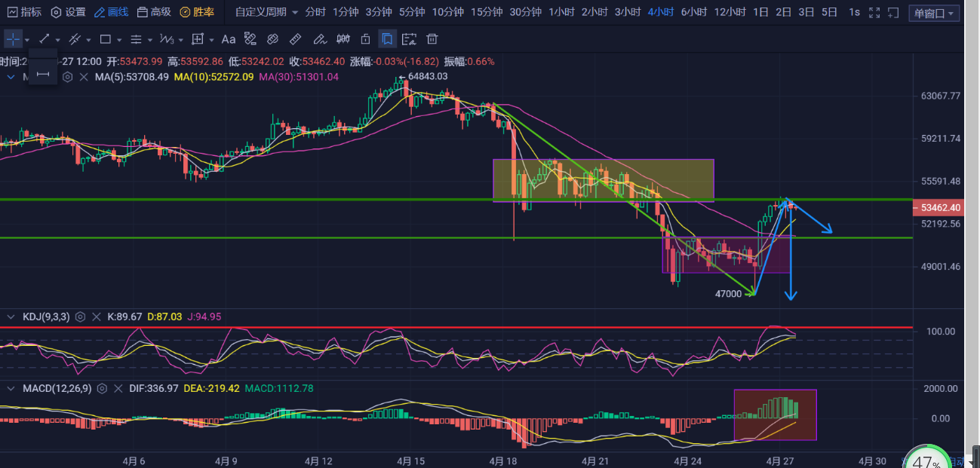Click the 47% gauge at bottom right

[x=927, y=457]
